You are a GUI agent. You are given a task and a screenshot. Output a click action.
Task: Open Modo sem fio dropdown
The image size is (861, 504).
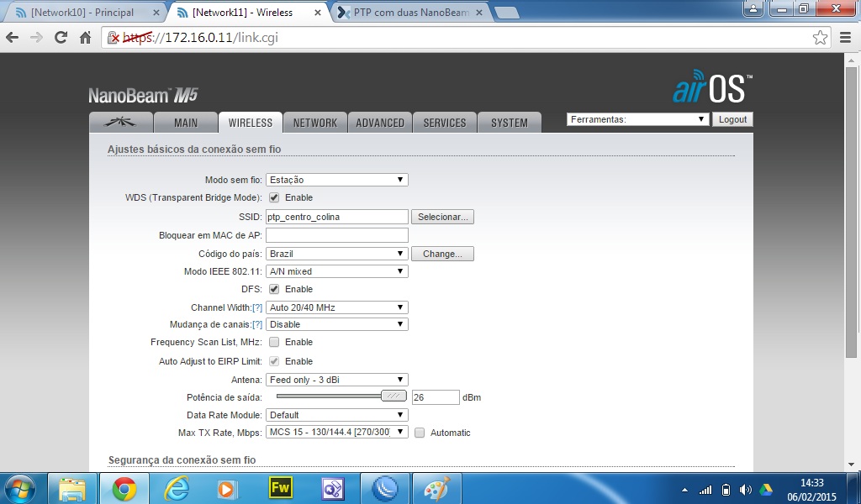tap(337, 180)
